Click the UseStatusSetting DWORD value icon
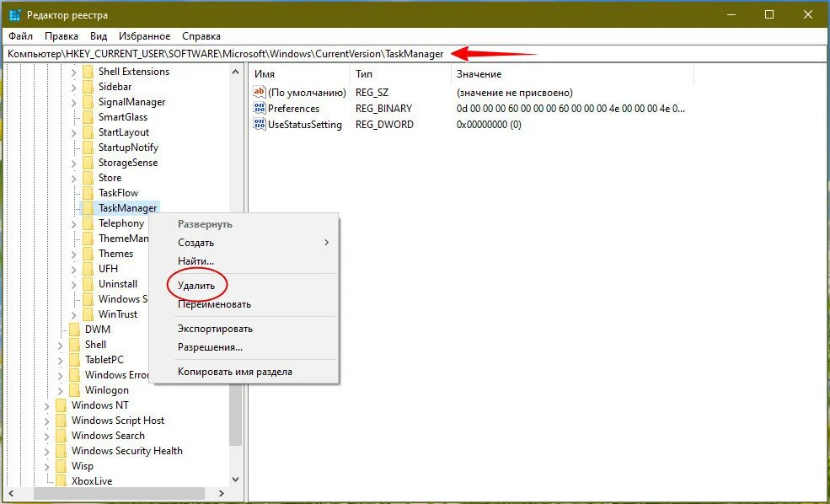The width and height of the screenshot is (830, 504). point(260,125)
